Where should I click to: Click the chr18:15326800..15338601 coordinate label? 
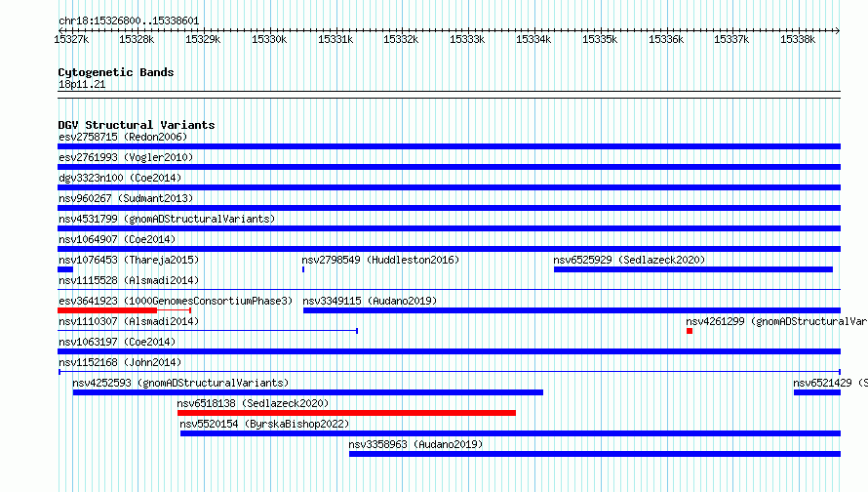tap(129, 20)
